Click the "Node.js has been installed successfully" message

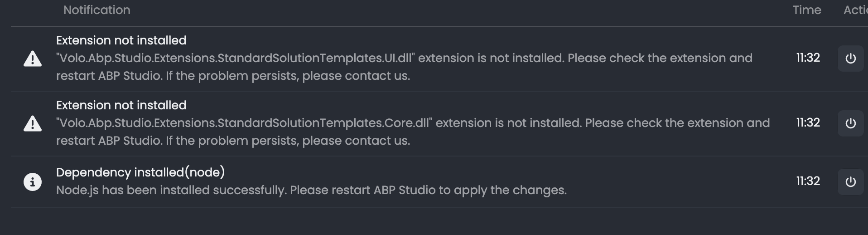click(311, 190)
